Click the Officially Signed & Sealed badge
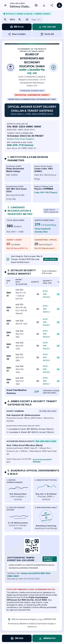 pyautogui.click(x=27, y=14)
